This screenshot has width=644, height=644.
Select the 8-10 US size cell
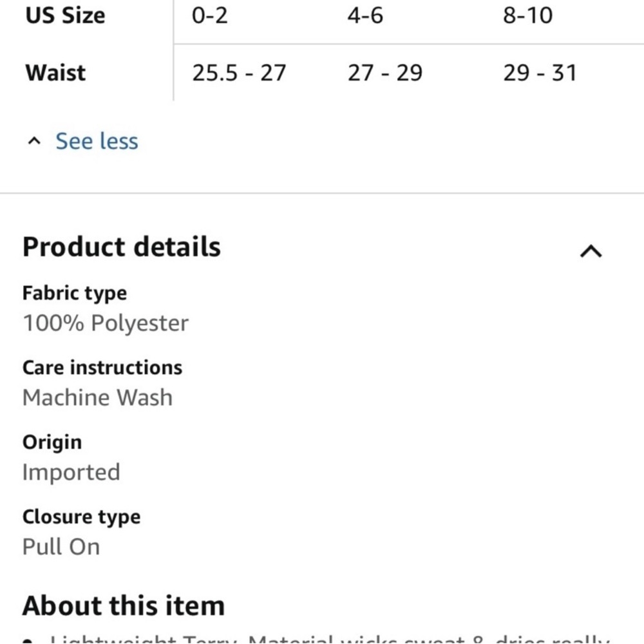(x=528, y=15)
